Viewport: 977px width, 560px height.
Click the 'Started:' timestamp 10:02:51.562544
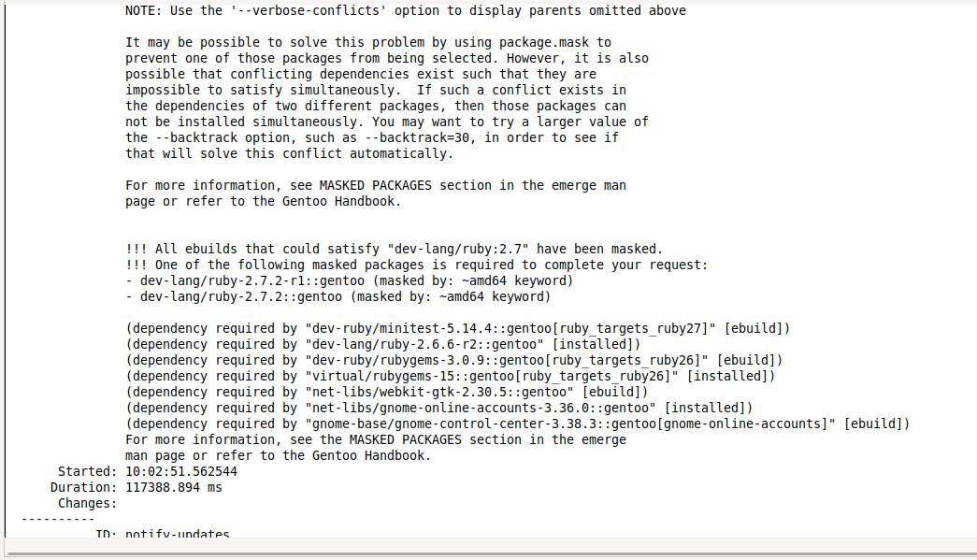point(181,471)
